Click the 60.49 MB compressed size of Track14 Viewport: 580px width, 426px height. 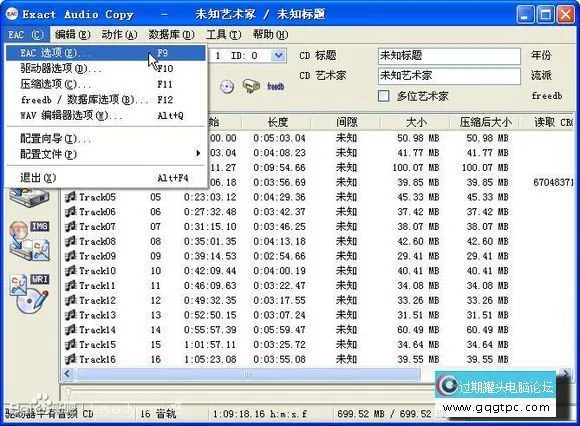pyautogui.click(x=487, y=330)
